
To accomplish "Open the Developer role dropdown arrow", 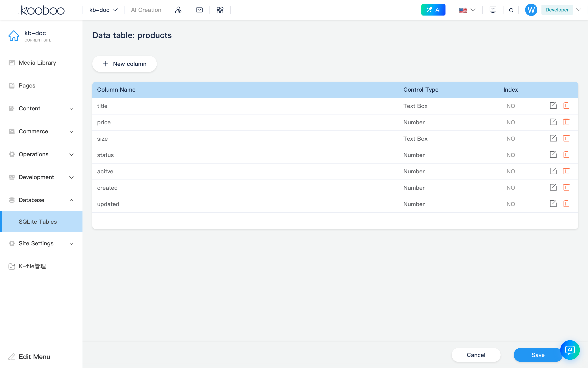I will pos(579,10).
